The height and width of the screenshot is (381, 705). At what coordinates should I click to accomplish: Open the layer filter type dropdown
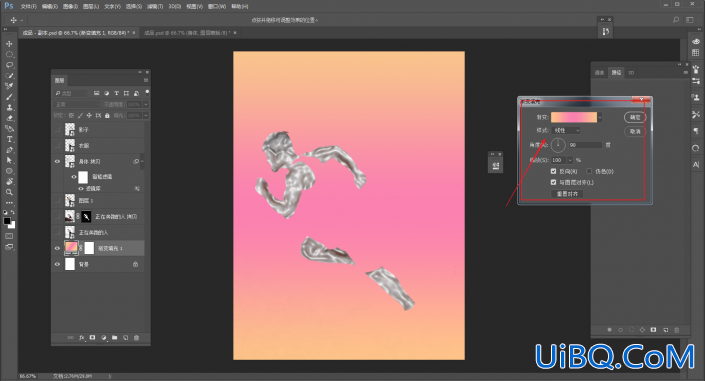(71, 93)
